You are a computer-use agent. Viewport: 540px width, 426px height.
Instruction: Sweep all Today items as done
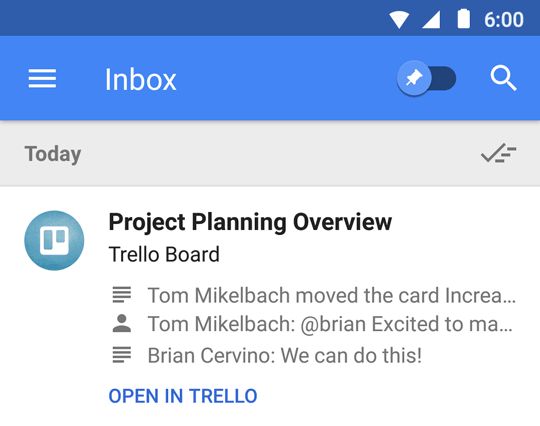[498, 153]
